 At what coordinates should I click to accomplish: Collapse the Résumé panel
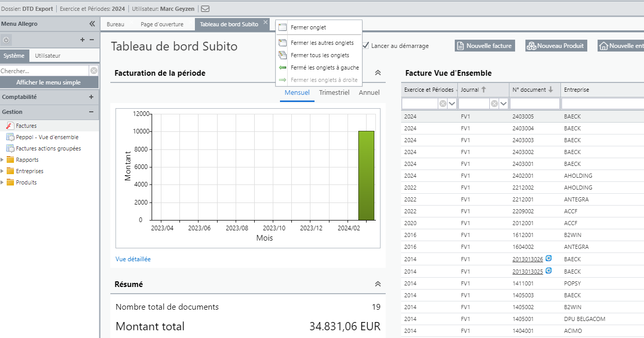pos(377,284)
